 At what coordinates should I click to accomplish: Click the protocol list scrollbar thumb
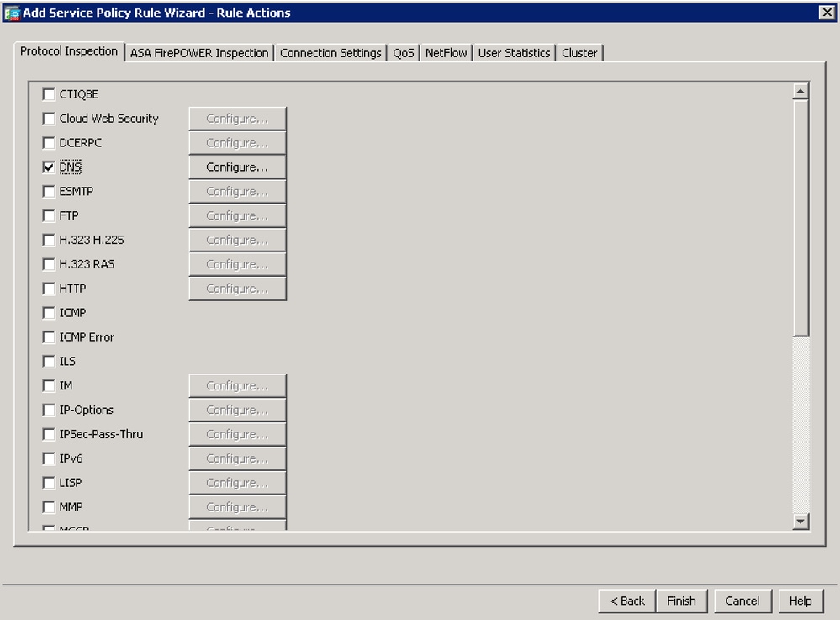(x=800, y=218)
